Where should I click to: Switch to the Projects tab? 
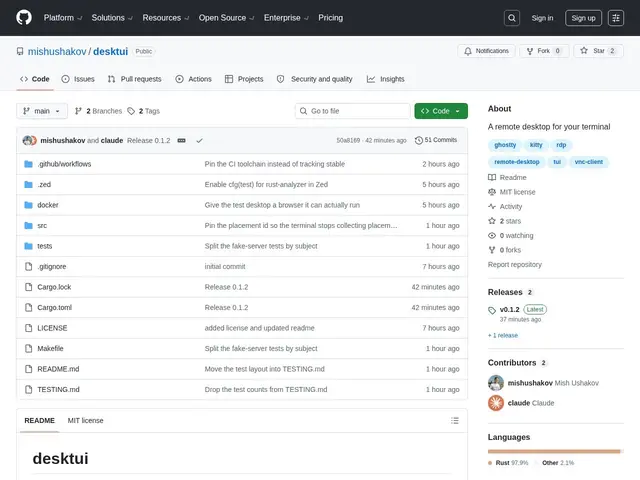tap(244, 79)
